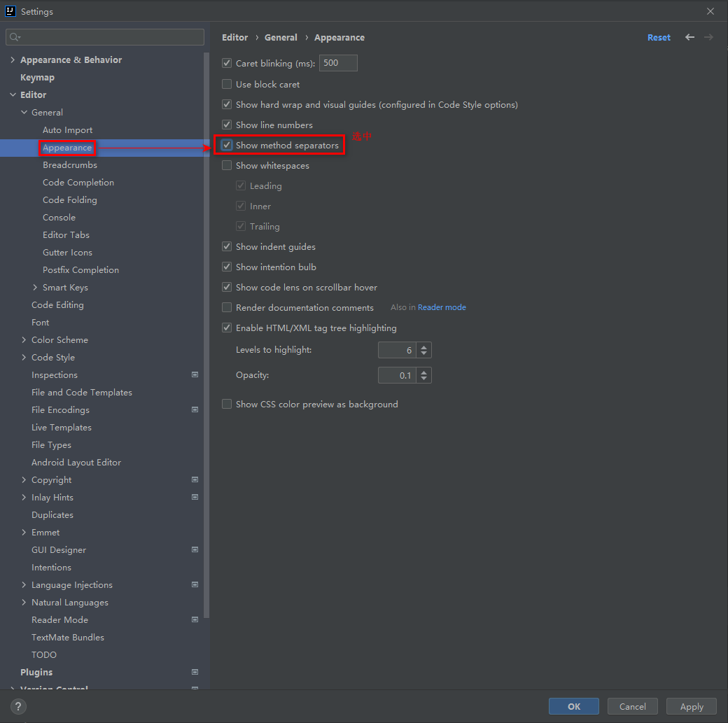Toggle Enable HTML/XML tag tree highlighting
Viewport: 728px width, 723px height.
coord(227,328)
